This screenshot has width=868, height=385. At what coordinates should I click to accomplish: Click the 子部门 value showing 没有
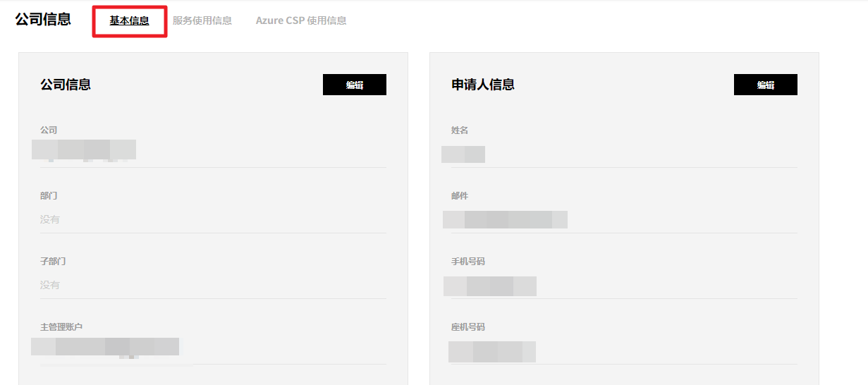pos(50,286)
